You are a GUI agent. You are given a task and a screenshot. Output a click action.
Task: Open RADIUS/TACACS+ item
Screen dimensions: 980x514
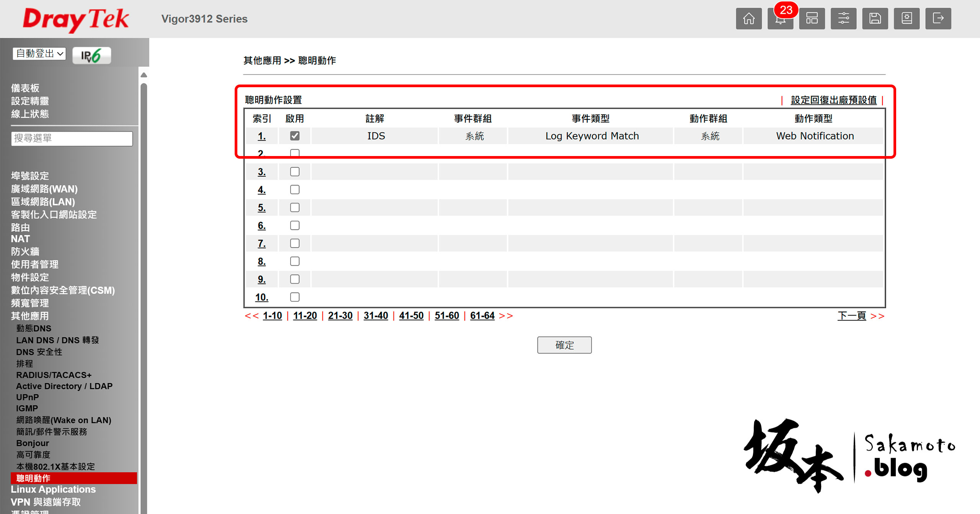pos(54,375)
